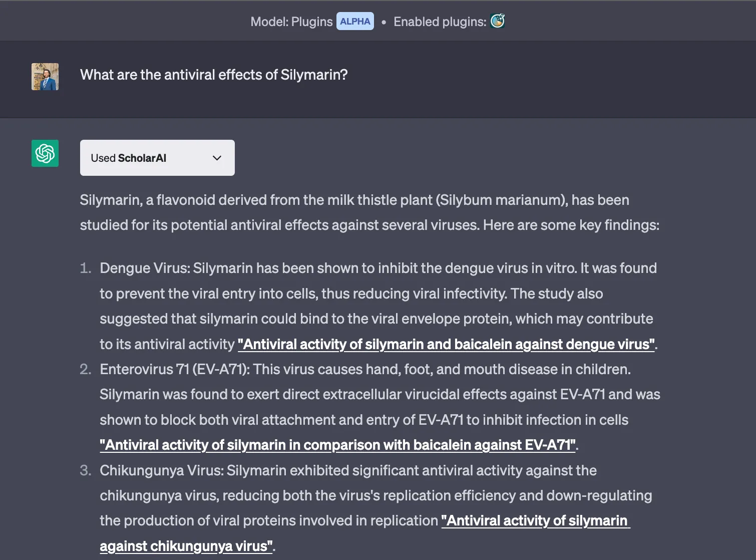Open the silymarin against chikungunya virus link

point(535,521)
